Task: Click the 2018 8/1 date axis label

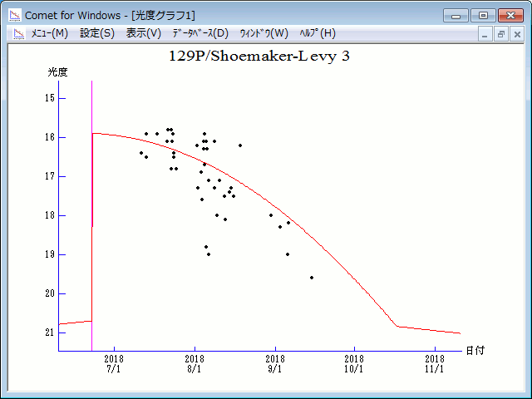Action: click(x=194, y=364)
